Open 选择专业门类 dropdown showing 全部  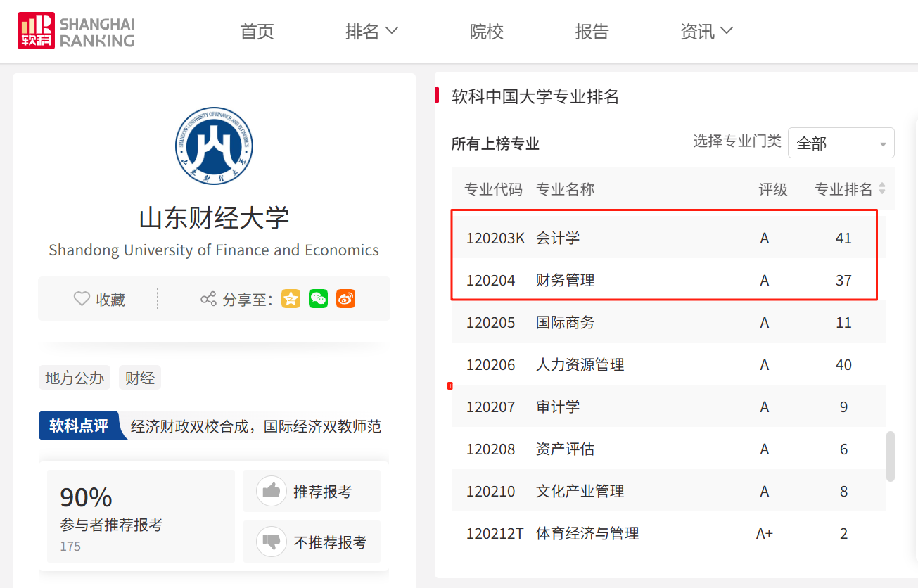click(841, 143)
